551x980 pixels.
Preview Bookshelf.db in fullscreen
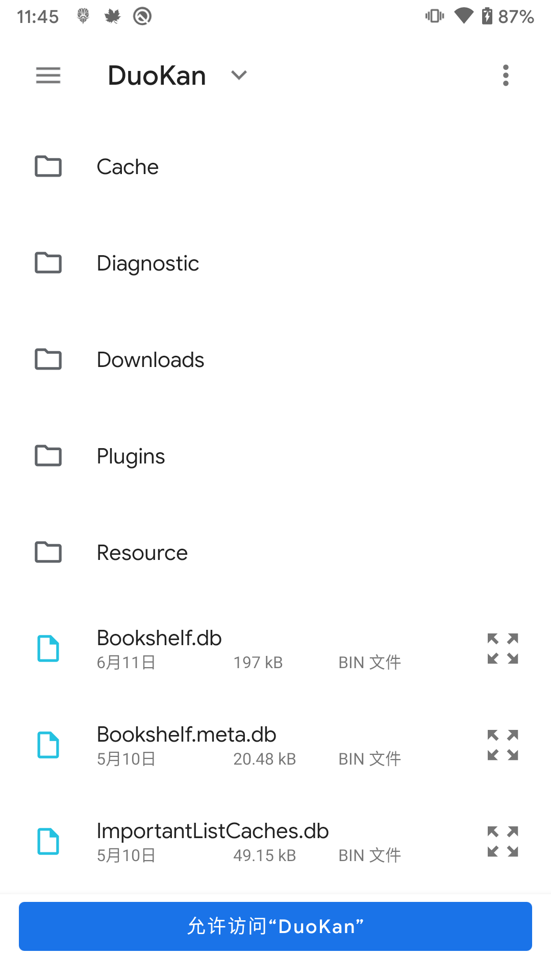[503, 649]
